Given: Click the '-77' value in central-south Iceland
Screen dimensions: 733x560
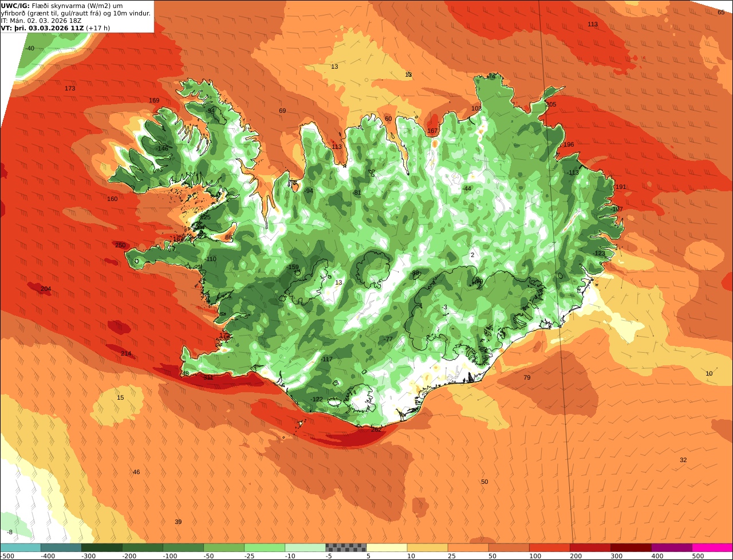Looking at the screenshot, I should click(x=388, y=339).
